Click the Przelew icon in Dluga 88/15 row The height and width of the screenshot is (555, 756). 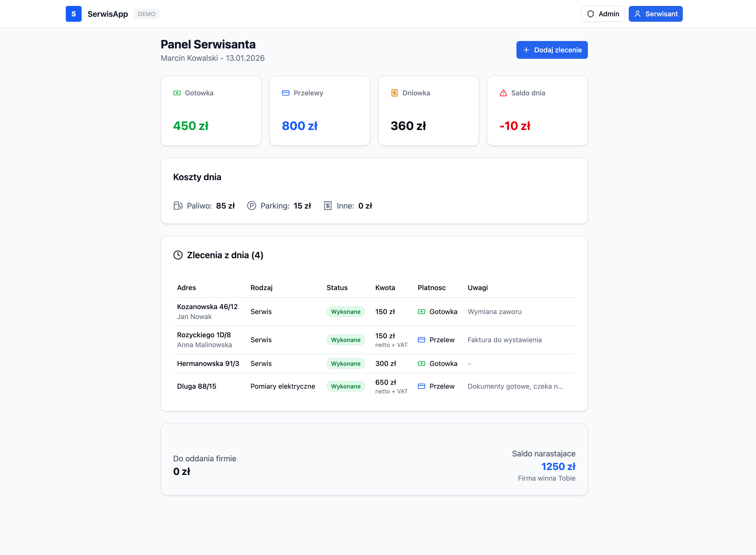[x=421, y=386]
